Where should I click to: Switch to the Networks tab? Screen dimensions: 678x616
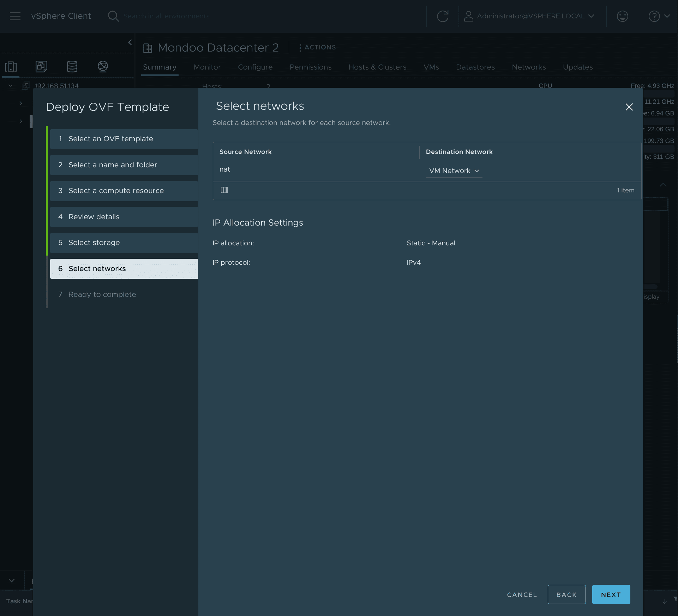(x=529, y=67)
